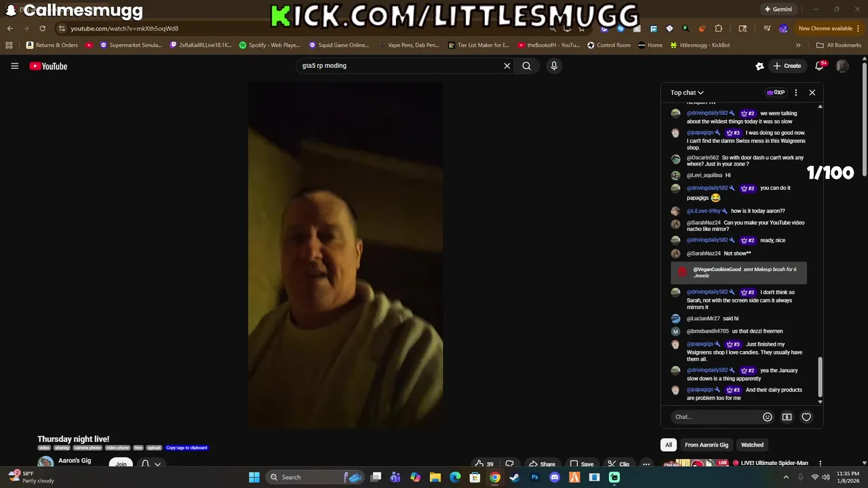The width and height of the screenshot is (868, 488).
Task: Open live chat three-dot options menu
Action: tap(796, 92)
